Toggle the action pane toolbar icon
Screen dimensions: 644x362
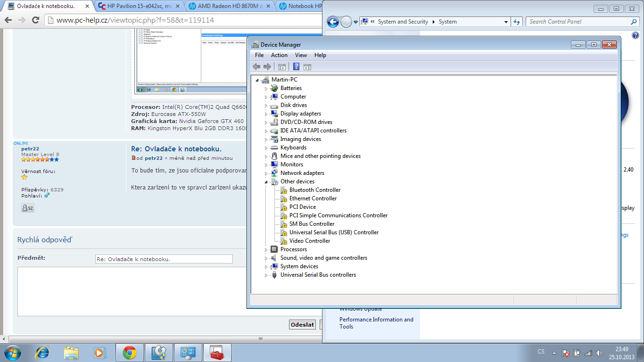[x=307, y=67]
